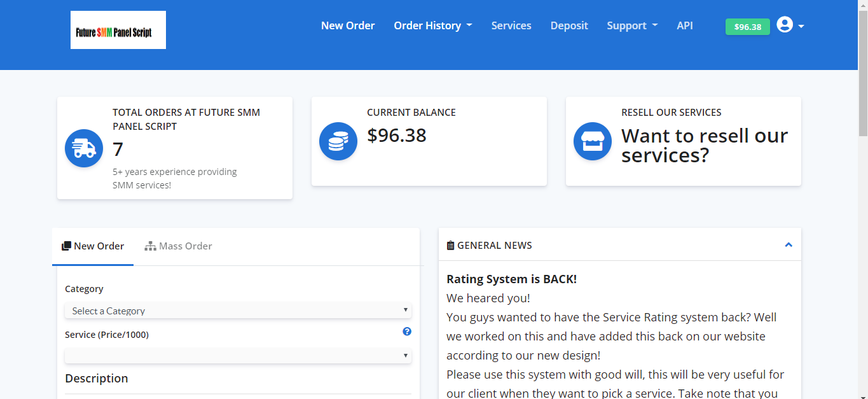Screen dimensions: 868x399
Task: Click the truck icon on the Total Orders card
Action: [83, 148]
